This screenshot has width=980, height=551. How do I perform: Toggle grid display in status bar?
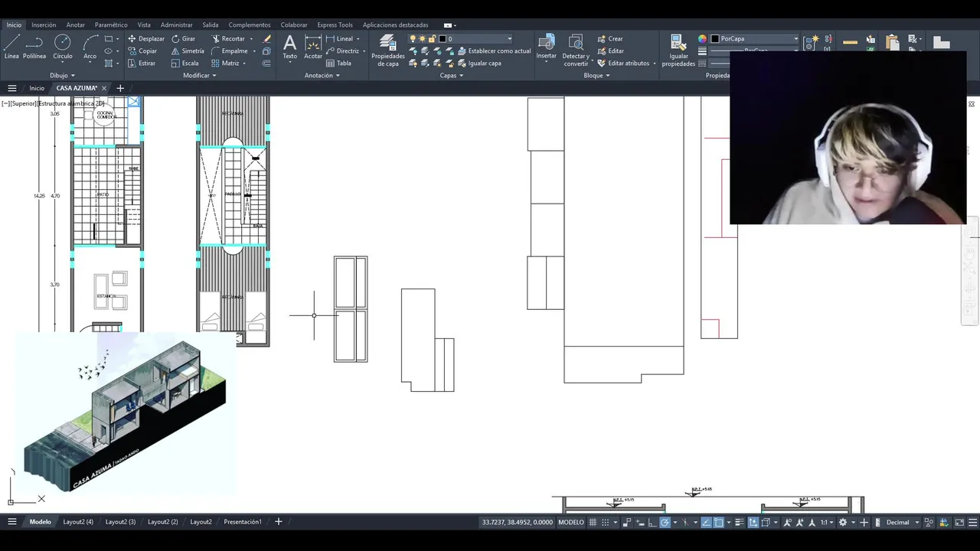pos(593,522)
